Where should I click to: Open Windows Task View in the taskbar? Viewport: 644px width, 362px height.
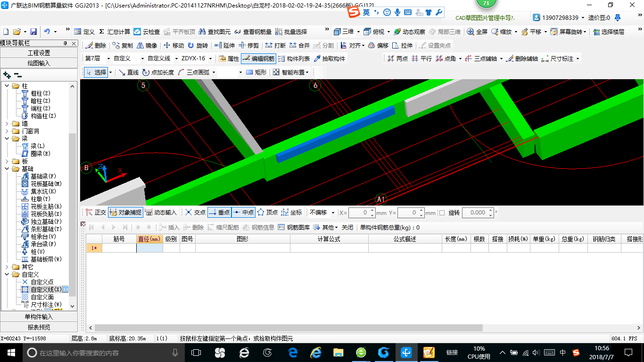(196, 352)
